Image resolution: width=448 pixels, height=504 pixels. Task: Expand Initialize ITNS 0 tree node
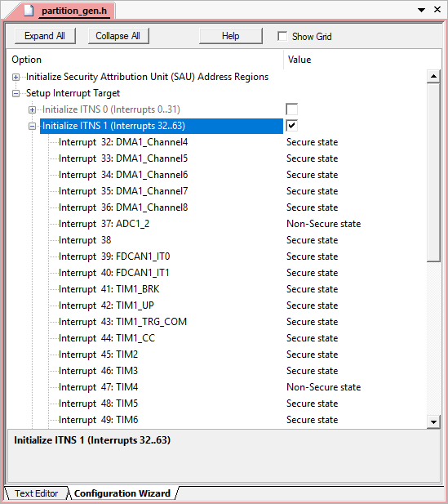pyautogui.click(x=32, y=110)
